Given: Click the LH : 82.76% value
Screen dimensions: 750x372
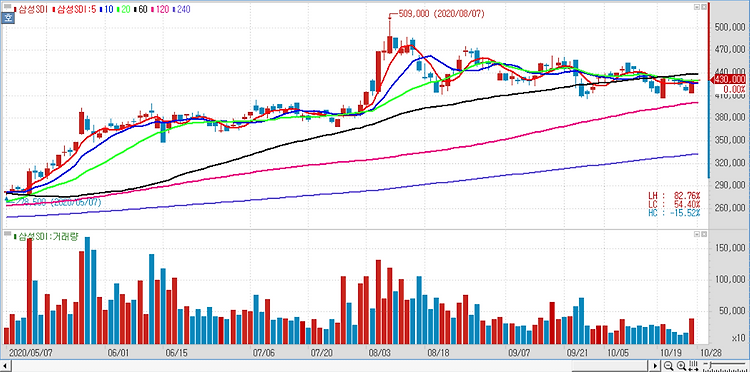Looking at the screenshot, I should pos(674,196).
